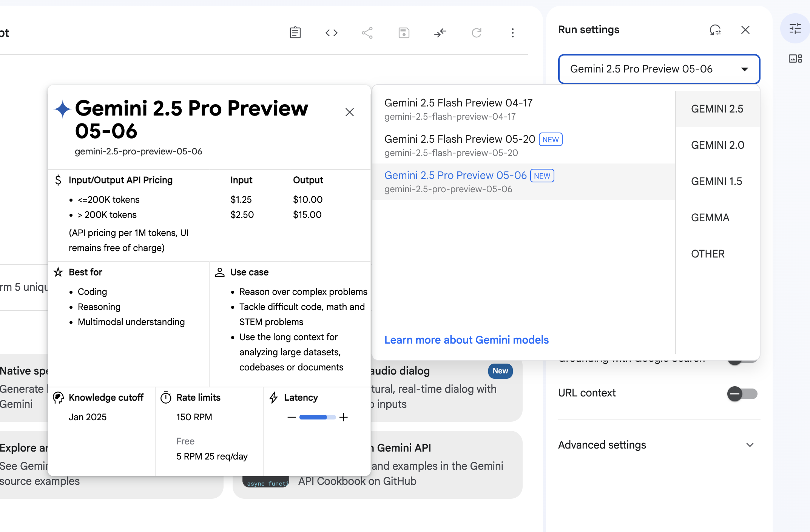Open the media gallery panel icon

[x=795, y=58]
